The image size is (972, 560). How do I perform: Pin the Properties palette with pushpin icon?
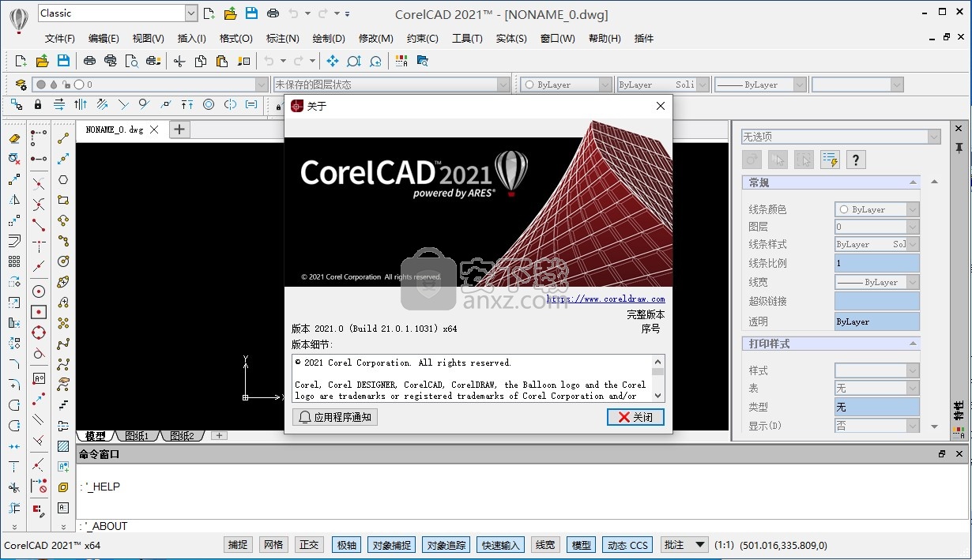pyautogui.click(x=959, y=148)
